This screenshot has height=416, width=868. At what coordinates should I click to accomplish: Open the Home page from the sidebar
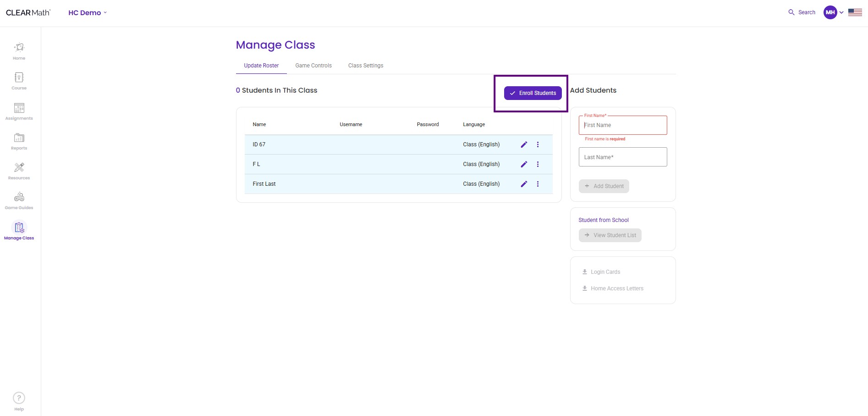click(19, 50)
